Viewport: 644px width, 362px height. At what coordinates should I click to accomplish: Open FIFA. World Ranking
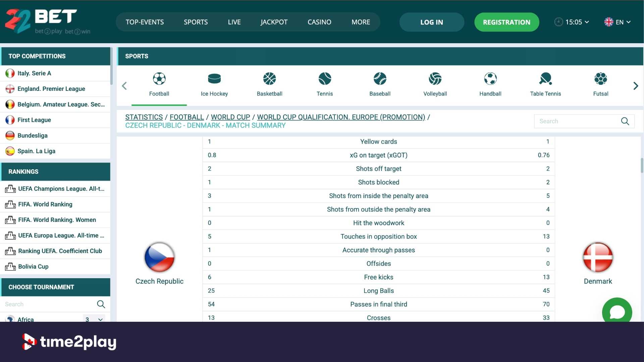tap(55, 204)
